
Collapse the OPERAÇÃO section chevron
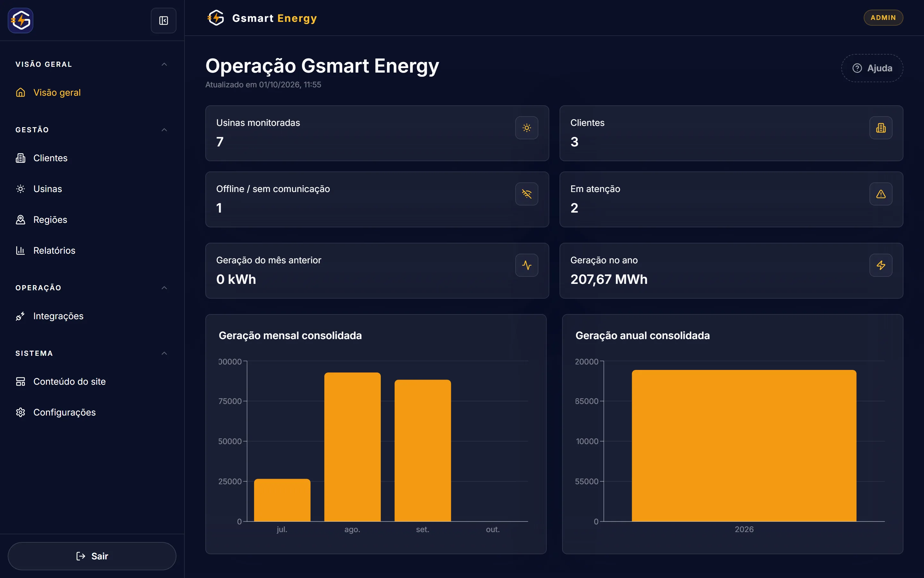click(164, 288)
